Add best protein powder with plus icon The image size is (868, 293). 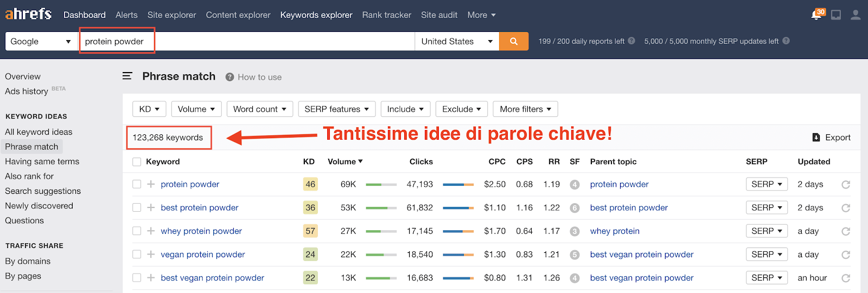tap(151, 207)
